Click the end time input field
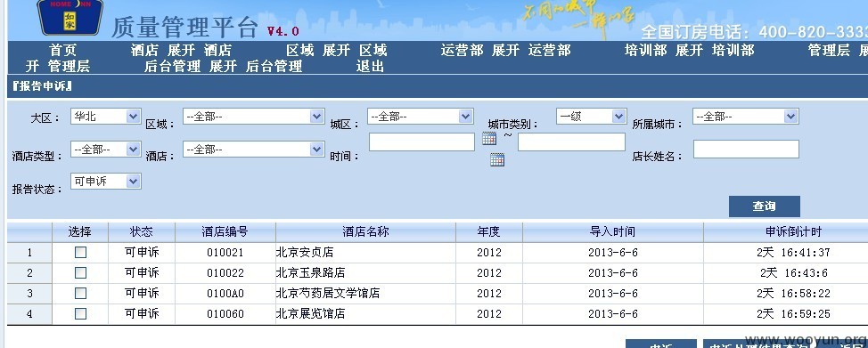Viewport: 868px width, 348px height. click(571, 142)
